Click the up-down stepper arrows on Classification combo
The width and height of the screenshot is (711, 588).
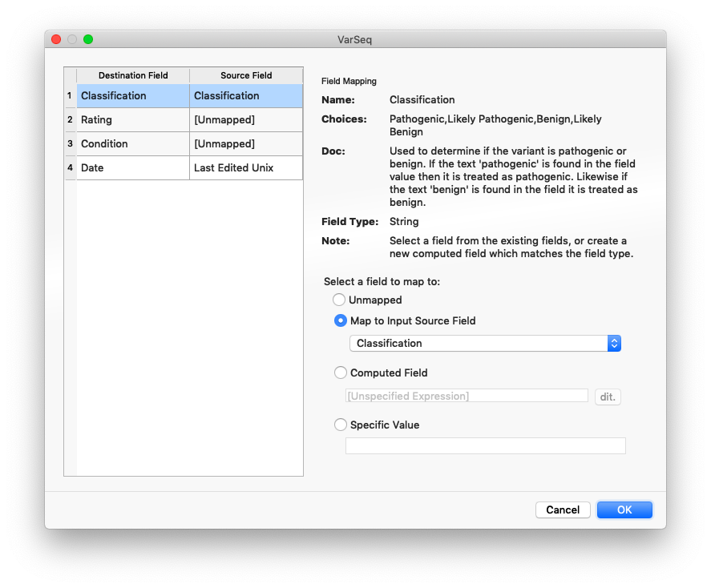pos(614,343)
